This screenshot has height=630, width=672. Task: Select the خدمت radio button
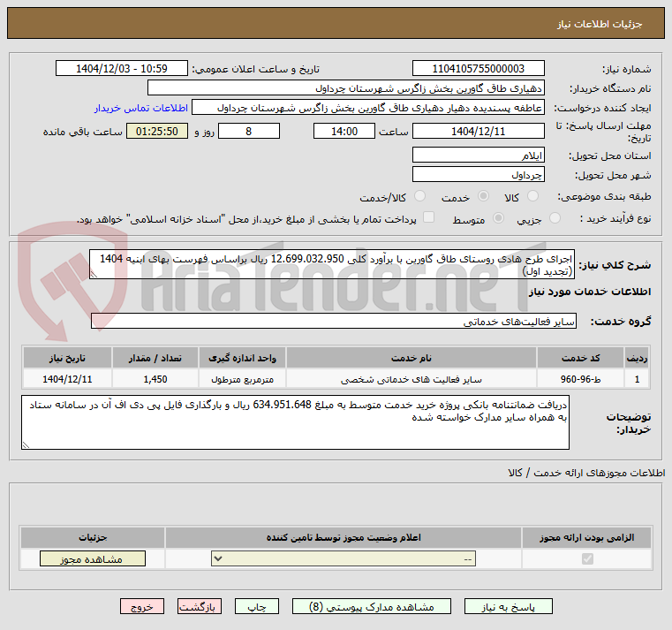[483, 196]
